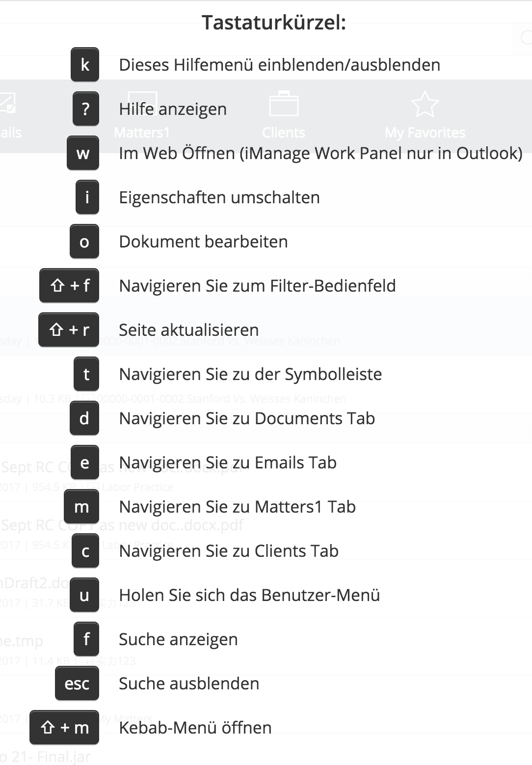Click the 'o' Dokument bearbeiten key icon
Screen dimensions: 532x765
84,241
